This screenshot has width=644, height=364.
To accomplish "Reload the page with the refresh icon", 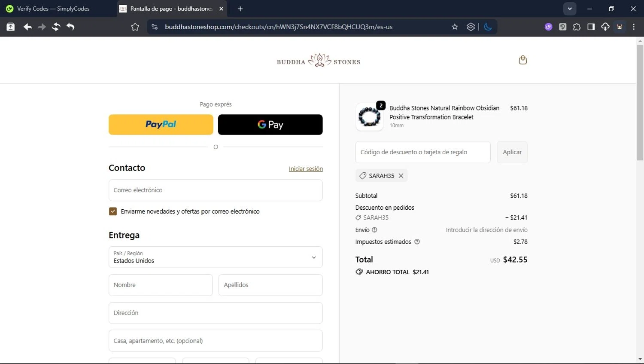I will (56, 27).
